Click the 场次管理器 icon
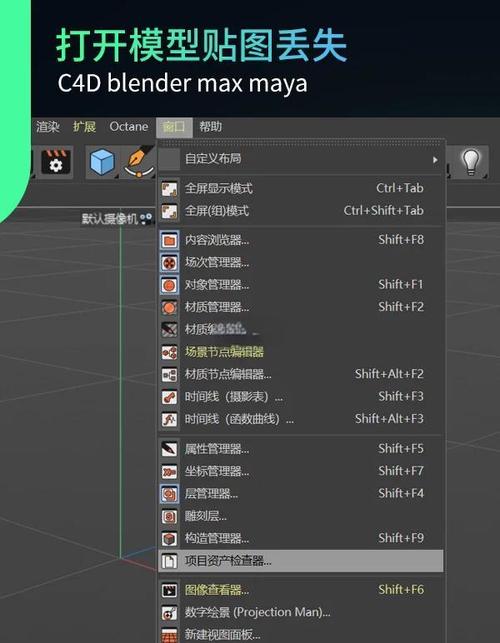The height and width of the screenshot is (643, 500). 169,262
